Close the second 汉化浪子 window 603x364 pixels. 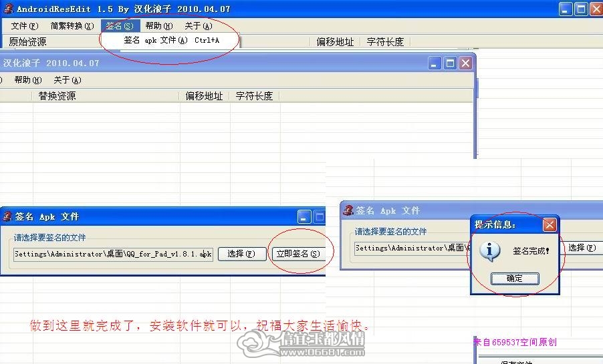(465, 63)
